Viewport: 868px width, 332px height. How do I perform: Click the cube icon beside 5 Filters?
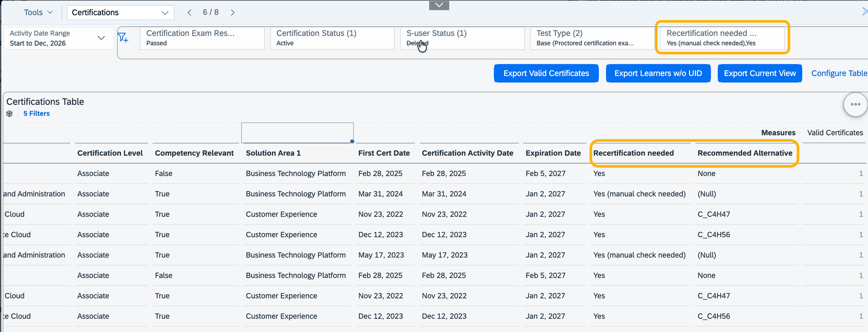(9, 114)
